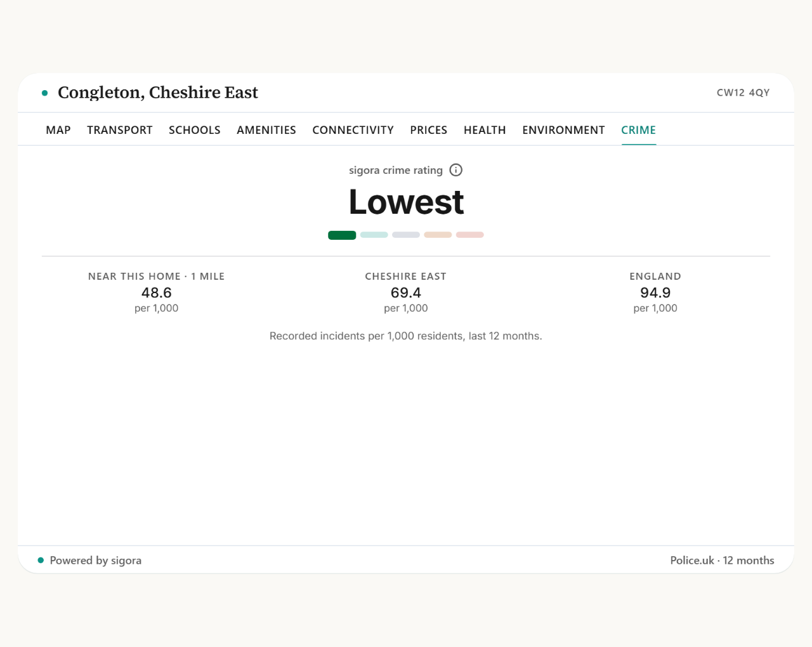Click the 69.4 Cheshire East value
This screenshot has height=647, width=812.
coord(406,292)
